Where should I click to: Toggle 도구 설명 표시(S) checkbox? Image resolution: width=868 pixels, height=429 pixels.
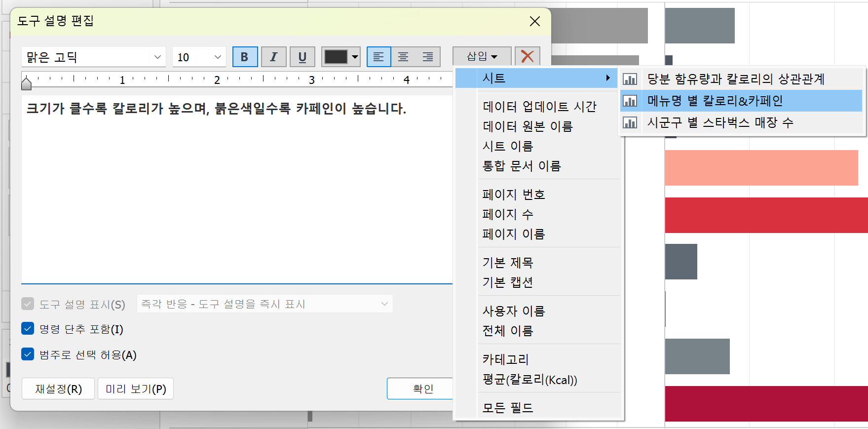click(x=28, y=304)
